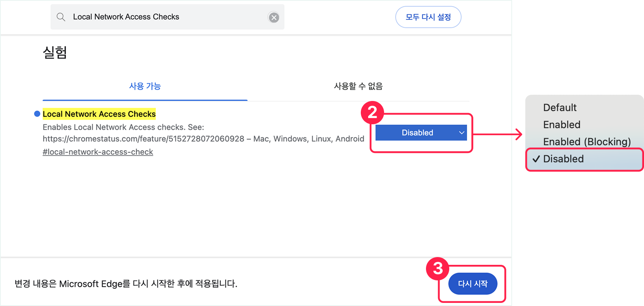The image size is (644, 306).
Task: Click the search magnifier icon
Action: tap(61, 17)
